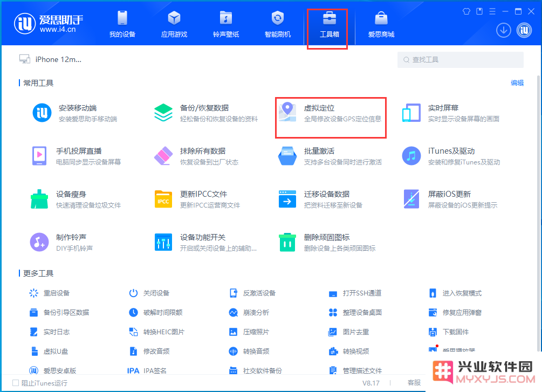Image resolution: width=542 pixels, height=392 pixels.
Task: Open 抹除所有数据 tool
Action: pos(196,156)
